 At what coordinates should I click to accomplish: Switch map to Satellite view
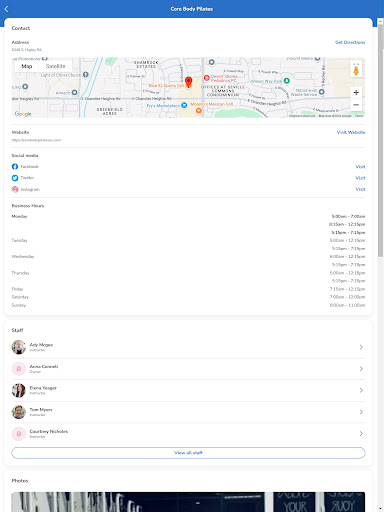click(55, 66)
